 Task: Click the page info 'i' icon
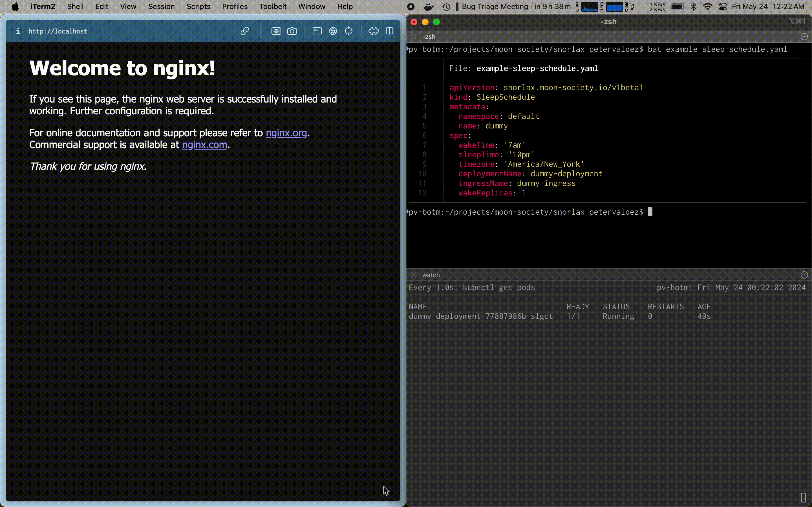pyautogui.click(x=18, y=31)
